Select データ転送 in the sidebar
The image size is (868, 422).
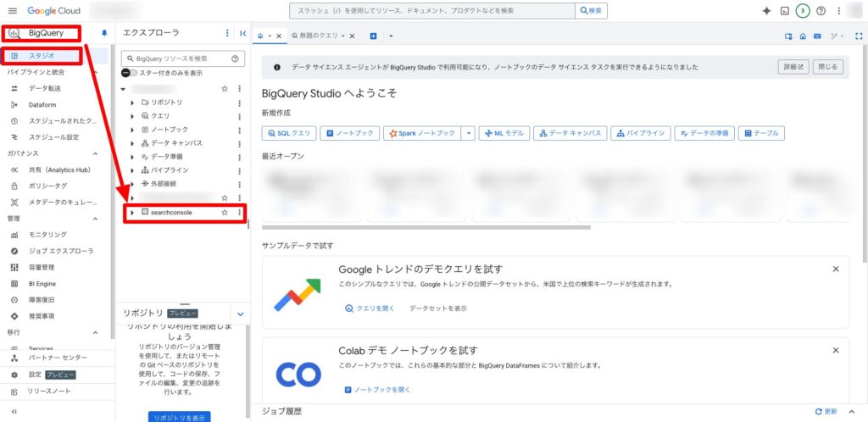[44, 88]
